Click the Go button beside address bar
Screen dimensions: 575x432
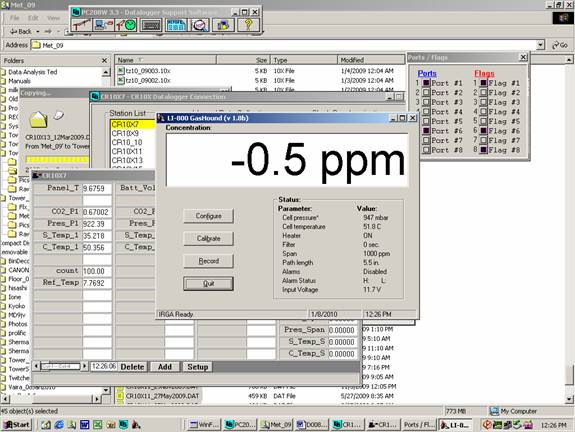(560, 45)
